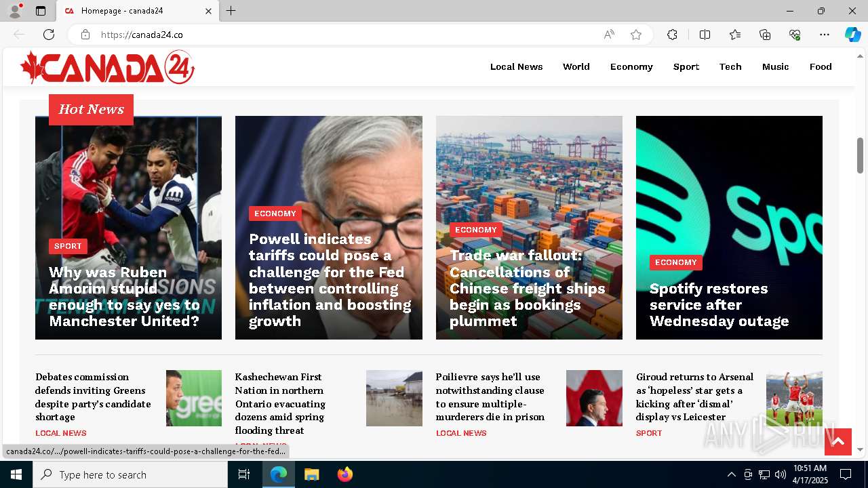Open Browser essentials heart icon

click(795, 35)
